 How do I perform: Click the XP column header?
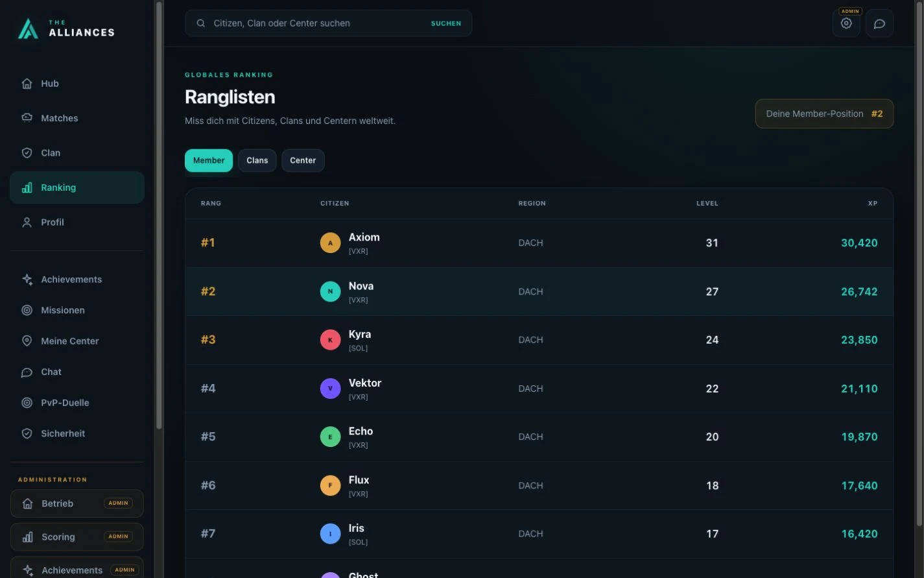tap(873, 204)
